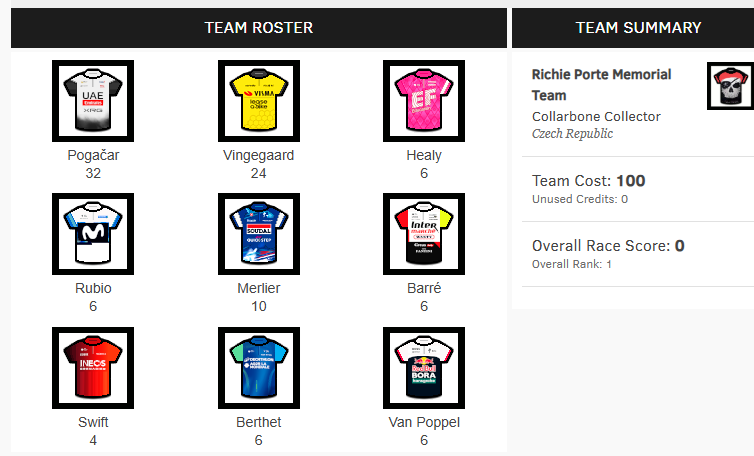Click the Merlier rider name
754x456 pixels.
pyautogui.click(x=259, y=289)
